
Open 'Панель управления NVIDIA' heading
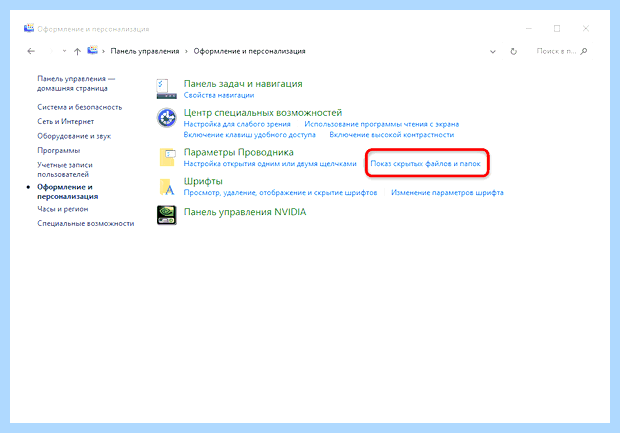pos(245,212)
